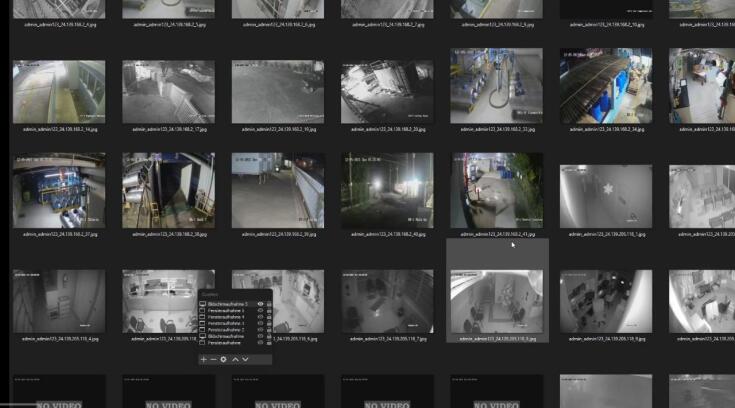Toggle eye icon for Fensteraufnahme 1
735x408 pixels.
tap(260, 323)
